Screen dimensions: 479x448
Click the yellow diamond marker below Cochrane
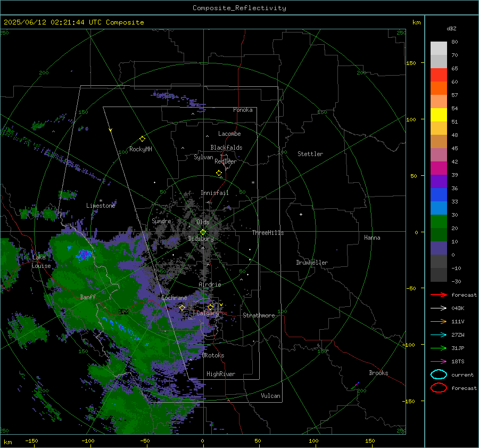click(182, 307)
